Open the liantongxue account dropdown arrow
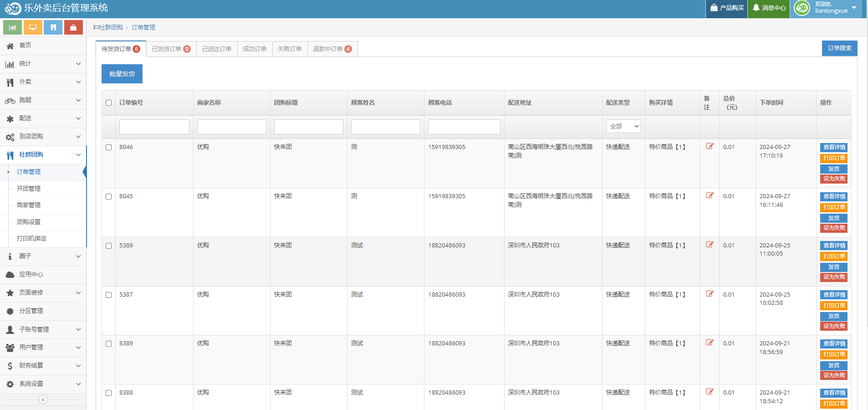The image size is (868, 410). [854, 8]
